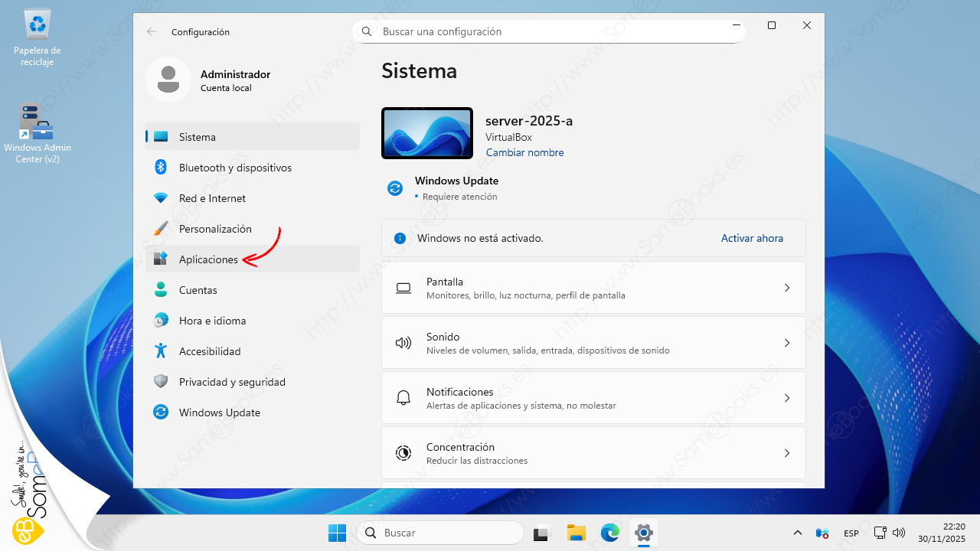Launch Microsoft Edge from the taskbar
Image resolution: width=980 pixels, height=551 pixels.
pyautogui.click(x=610, y=533)
